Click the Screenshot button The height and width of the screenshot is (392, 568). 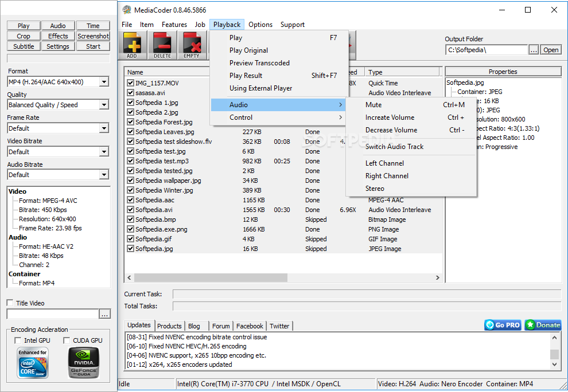click(93, 36)
